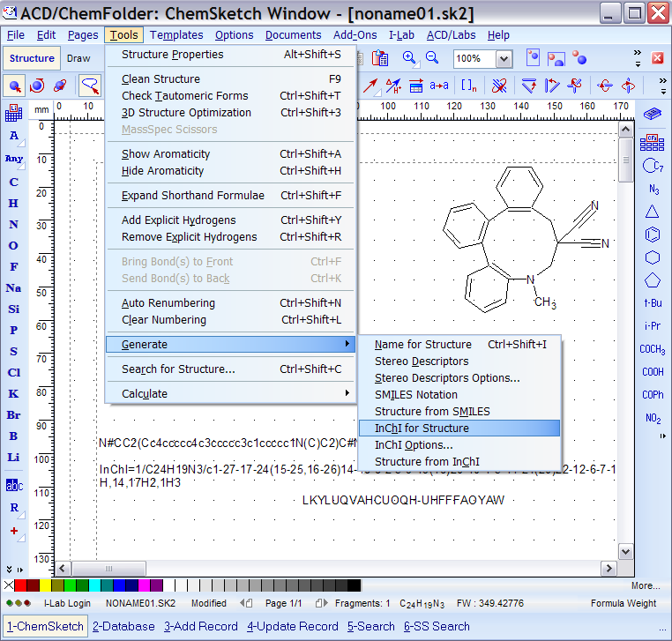
Task: Open the zoom percentage dropdown
Action: coord(504,59)
